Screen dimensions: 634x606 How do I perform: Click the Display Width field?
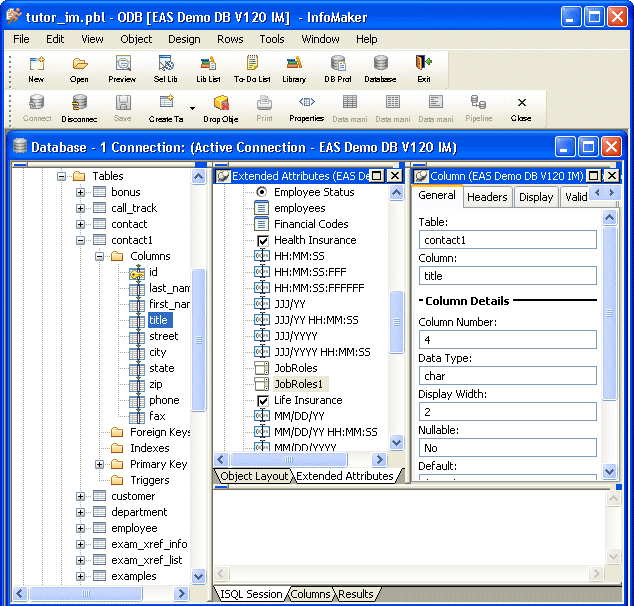(507, 412)
